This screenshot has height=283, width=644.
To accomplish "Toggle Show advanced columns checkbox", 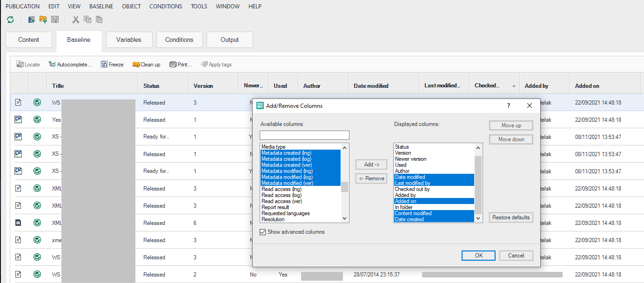I will point(263,232).
